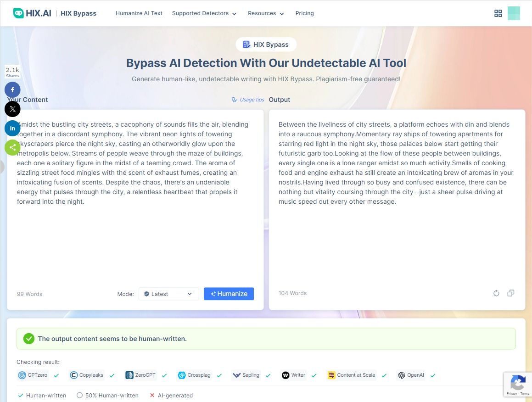The image size is (532, 402).
Task: Open the apps grid icon
Action: [498, 13]
